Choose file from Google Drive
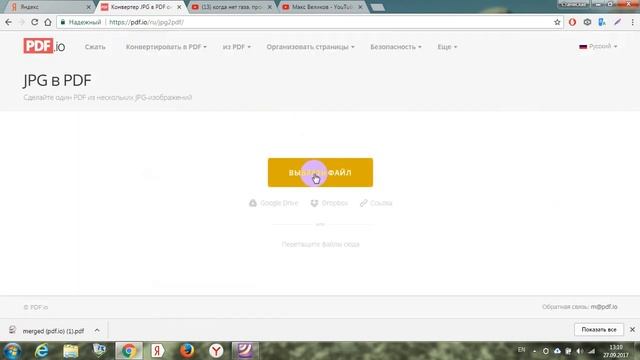The image size is (640, 360). (x=273, y=203)
